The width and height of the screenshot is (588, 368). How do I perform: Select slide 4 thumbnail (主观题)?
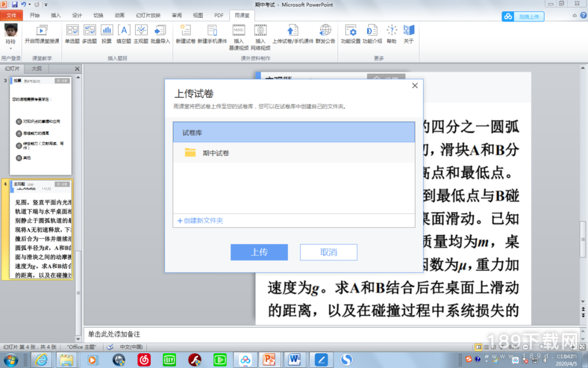40,230
